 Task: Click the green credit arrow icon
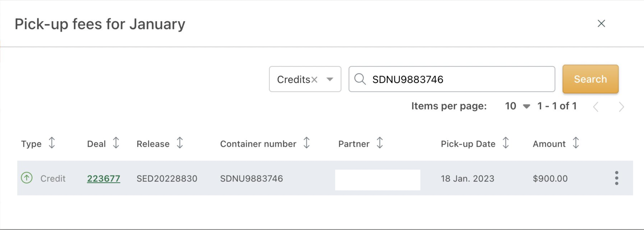(x=27, y=178)
